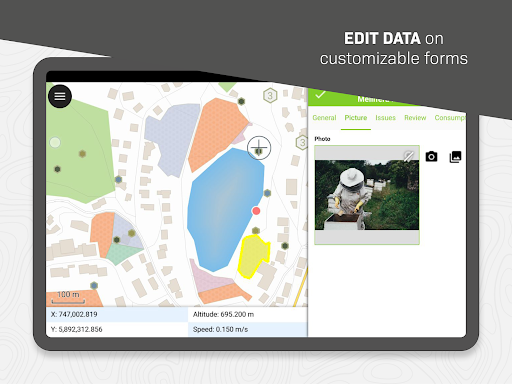Open the hamburger menu button
This screenshot has height=384, width=512.
coord(60,96)
